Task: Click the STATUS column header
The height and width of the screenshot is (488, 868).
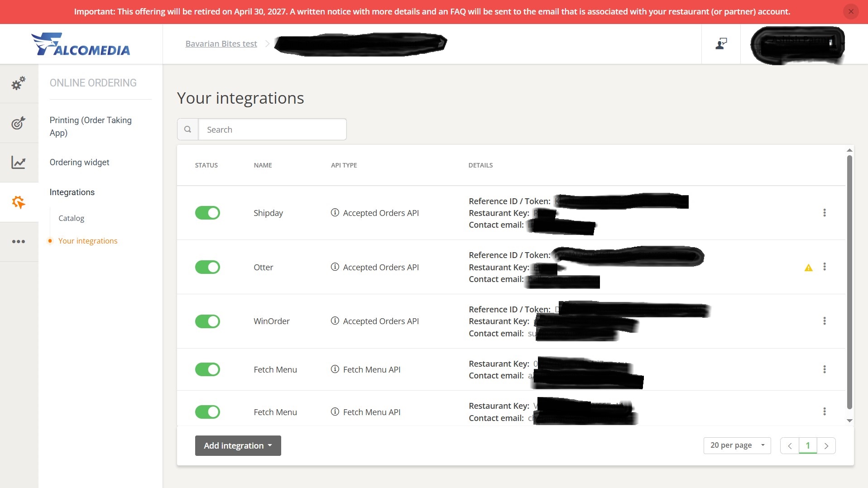Action: click(x=206, y=165)
